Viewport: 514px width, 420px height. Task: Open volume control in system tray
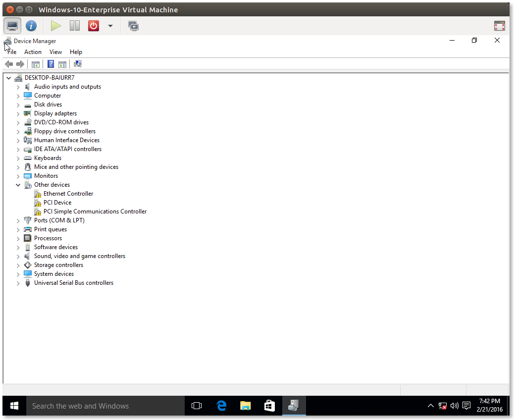(x=455, y=406)
